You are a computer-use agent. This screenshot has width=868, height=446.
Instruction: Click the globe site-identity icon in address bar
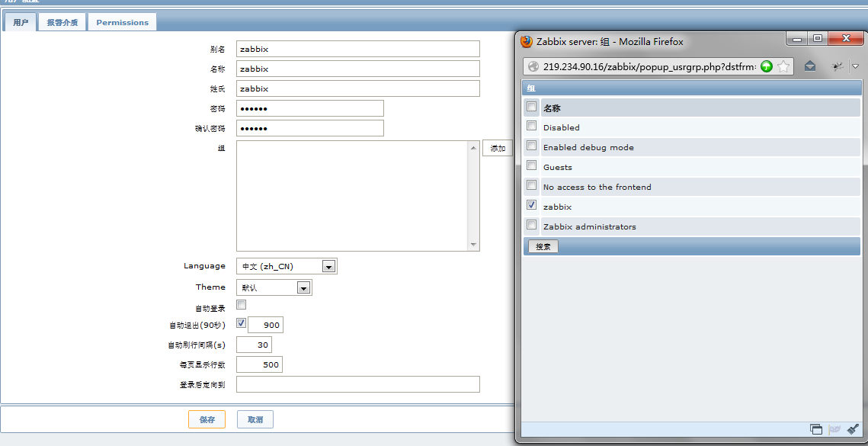point(533,66)
